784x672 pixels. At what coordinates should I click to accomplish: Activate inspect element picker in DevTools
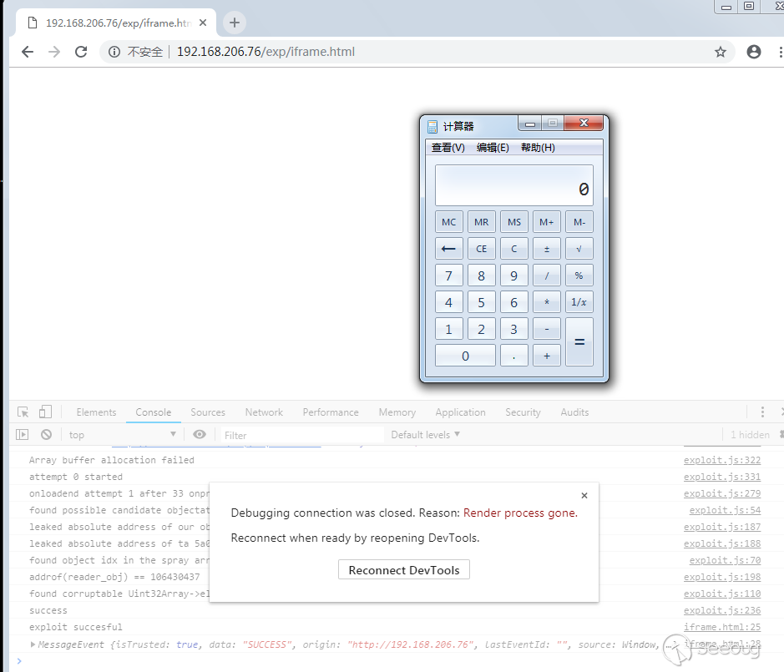coord(23,412)
